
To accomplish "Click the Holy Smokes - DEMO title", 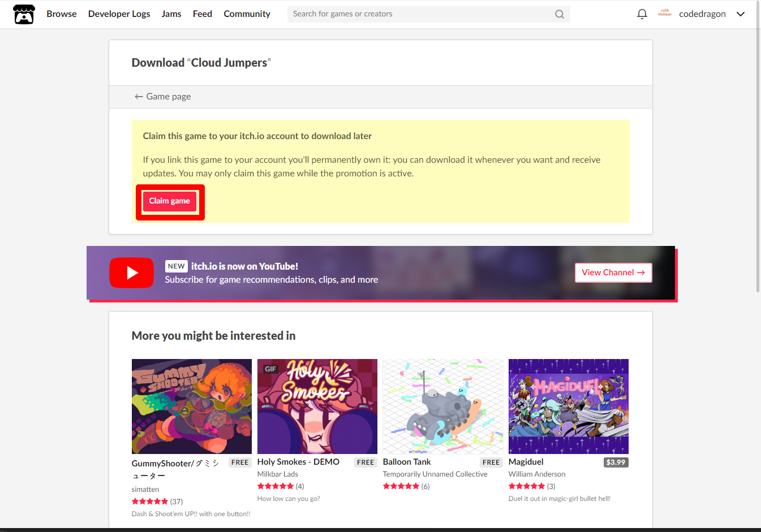I will pyautogui.click(x=298, y=462).
